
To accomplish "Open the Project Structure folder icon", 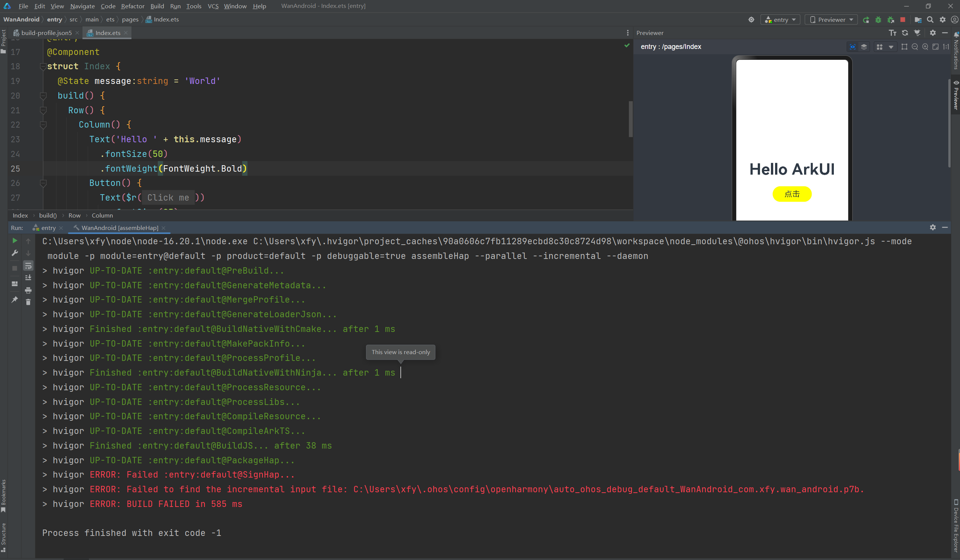I will [918, 20].
